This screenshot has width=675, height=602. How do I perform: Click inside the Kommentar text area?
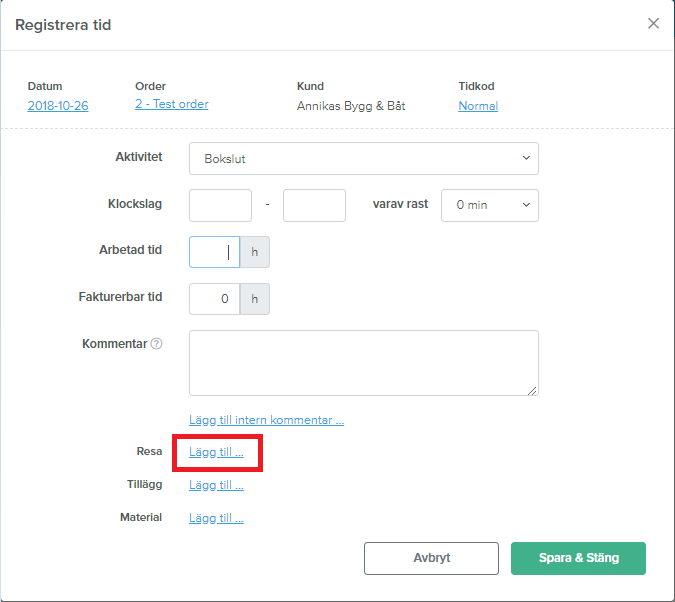[x=364, y=363]
